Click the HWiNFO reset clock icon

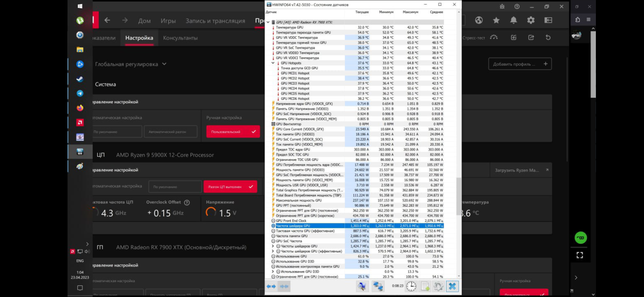pos(411,286)
